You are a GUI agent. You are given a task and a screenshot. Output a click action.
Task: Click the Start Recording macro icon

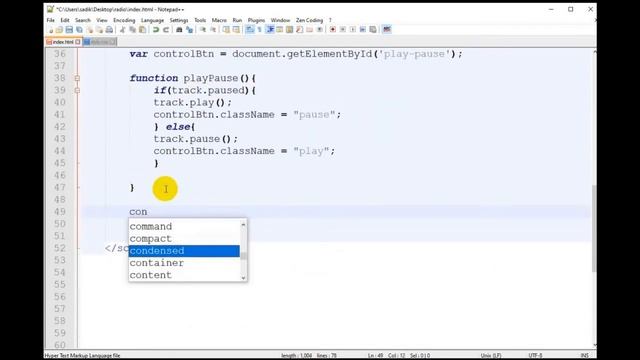pos(333,29)
